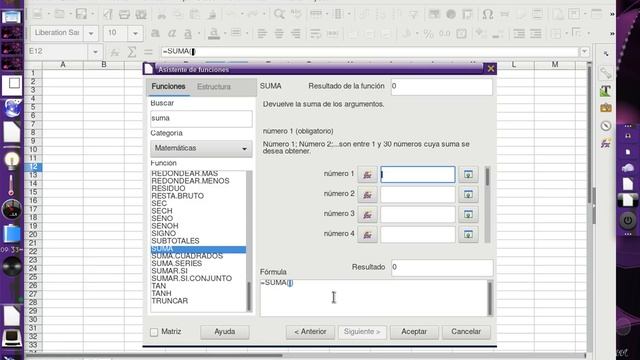The width and height of the screenshot is (640, 360).
Task: Open function selector for número 4
Action: pyautogui.click(x=367, y=235)
